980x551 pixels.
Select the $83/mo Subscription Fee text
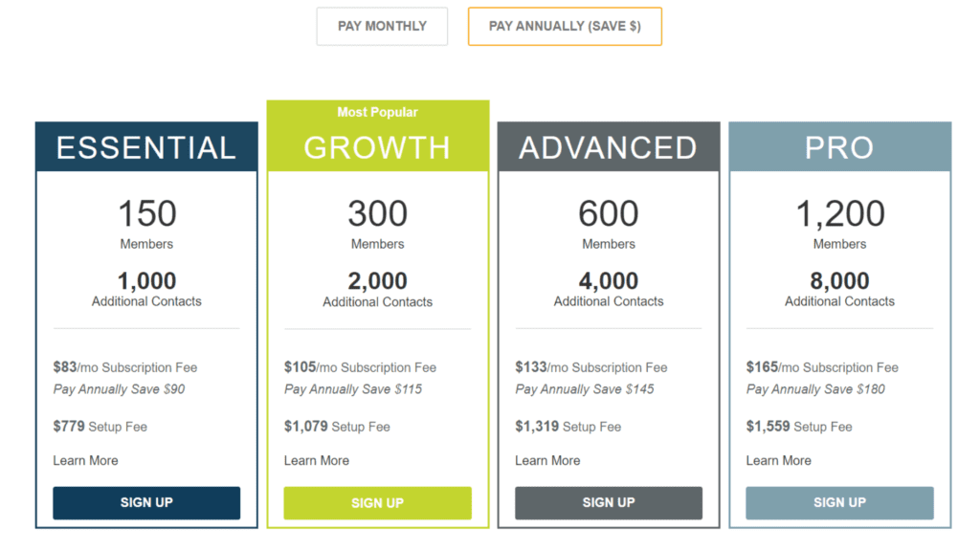(125, 367)
